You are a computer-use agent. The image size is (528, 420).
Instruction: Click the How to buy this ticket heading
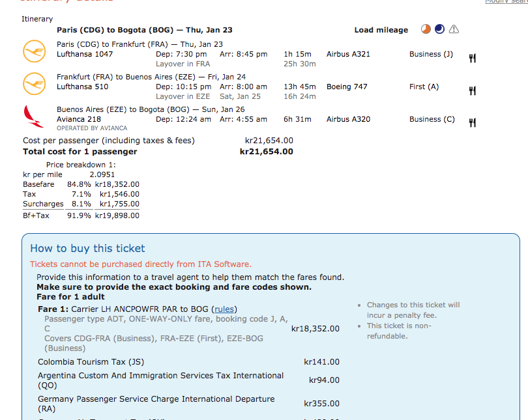pyautogui.click(x=87, y=248)
